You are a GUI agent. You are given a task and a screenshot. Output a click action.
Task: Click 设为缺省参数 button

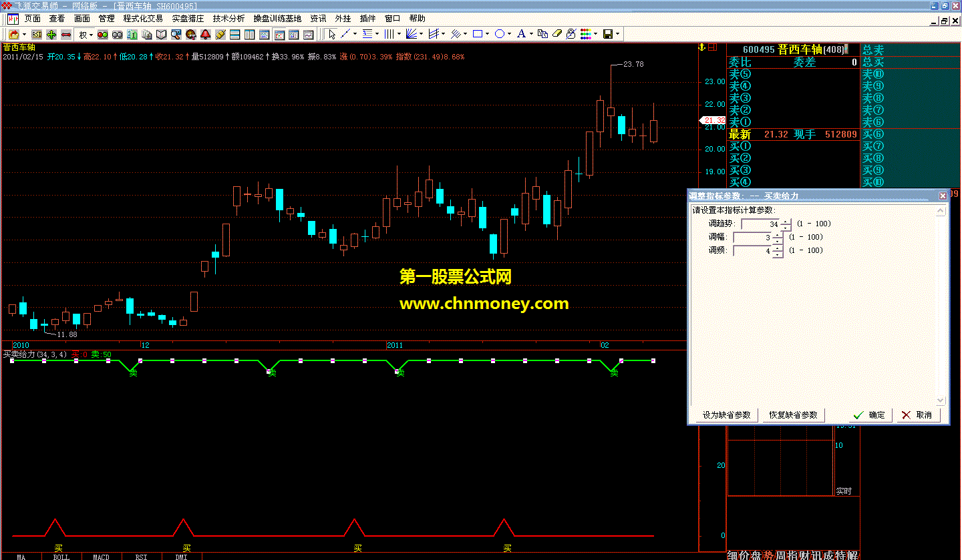tap(727, 414)
